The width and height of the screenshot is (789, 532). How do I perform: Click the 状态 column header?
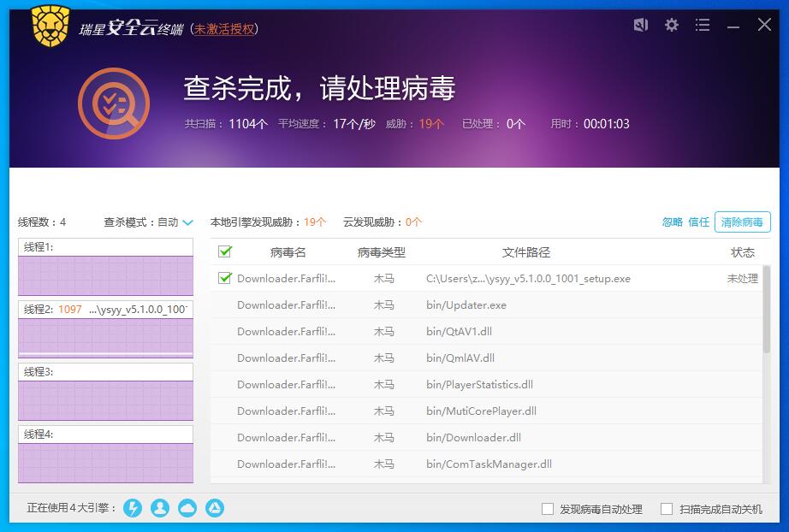pos(743,252)
